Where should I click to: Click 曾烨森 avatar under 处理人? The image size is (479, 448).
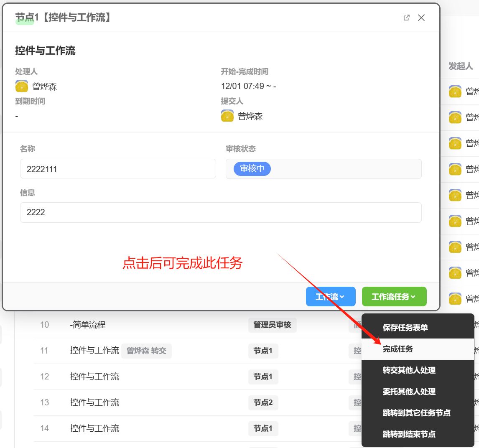[x=22, y=87]
